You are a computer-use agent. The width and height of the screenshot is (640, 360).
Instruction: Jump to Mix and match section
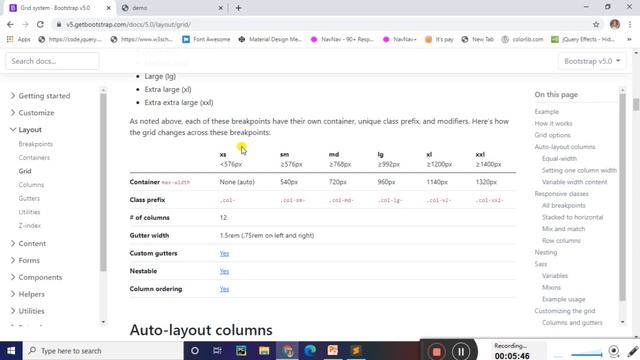pos(563,229)
